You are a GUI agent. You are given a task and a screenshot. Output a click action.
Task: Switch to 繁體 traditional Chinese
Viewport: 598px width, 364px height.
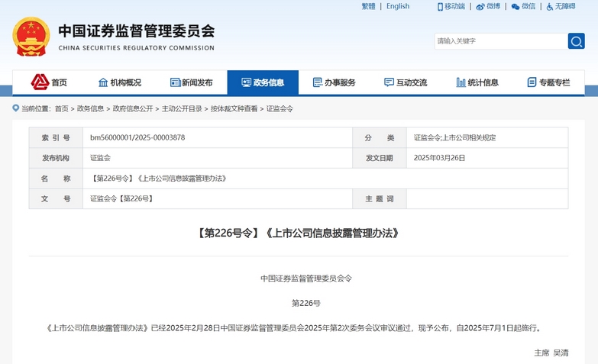[368, 7]
